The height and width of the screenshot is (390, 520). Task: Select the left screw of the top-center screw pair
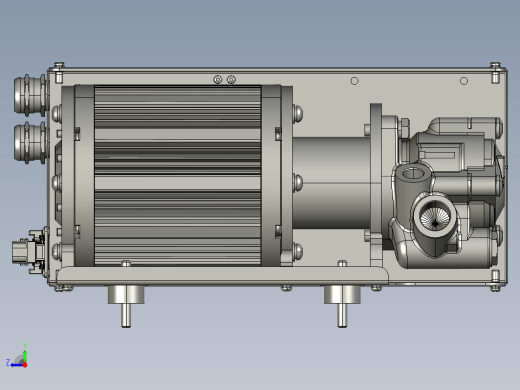[x=218, y=80]
